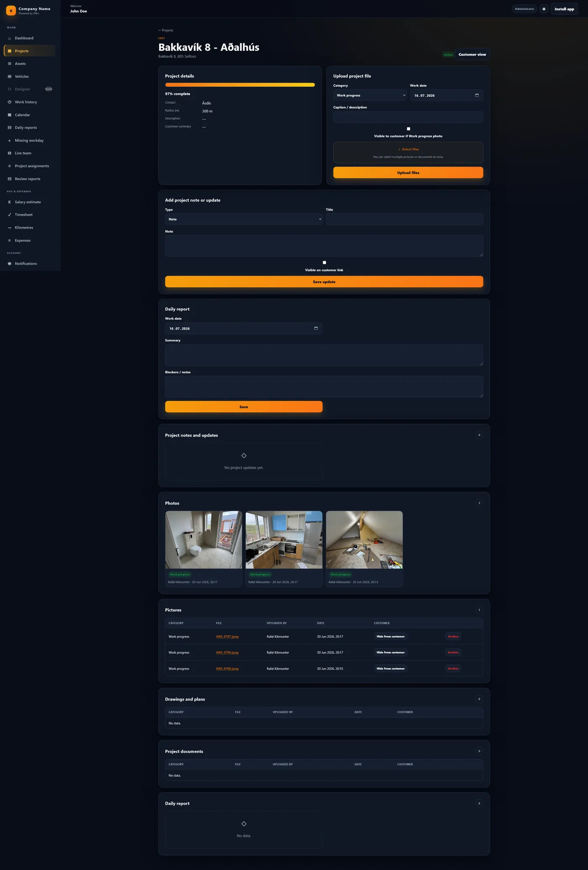This screenshot has height=870, width=588.
Task: Click the Vehicles icon in the sidebar
Action: pyautogui.click(x=10, y=76)
